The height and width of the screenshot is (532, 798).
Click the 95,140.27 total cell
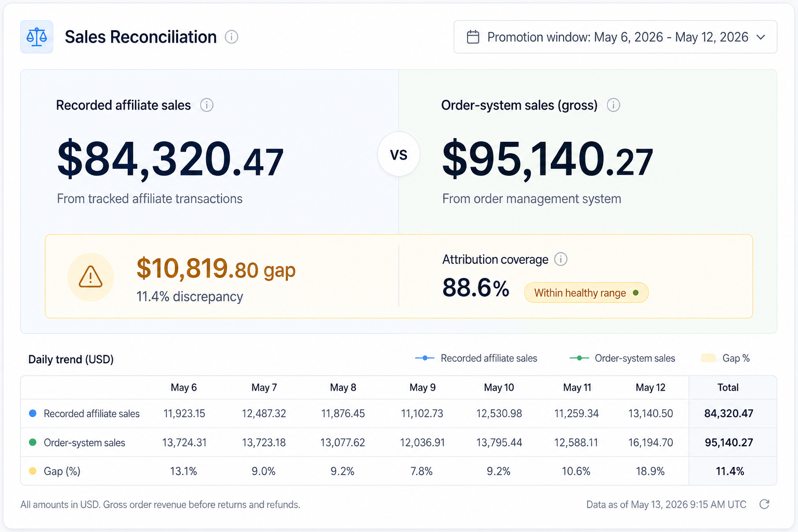point(729,443)
